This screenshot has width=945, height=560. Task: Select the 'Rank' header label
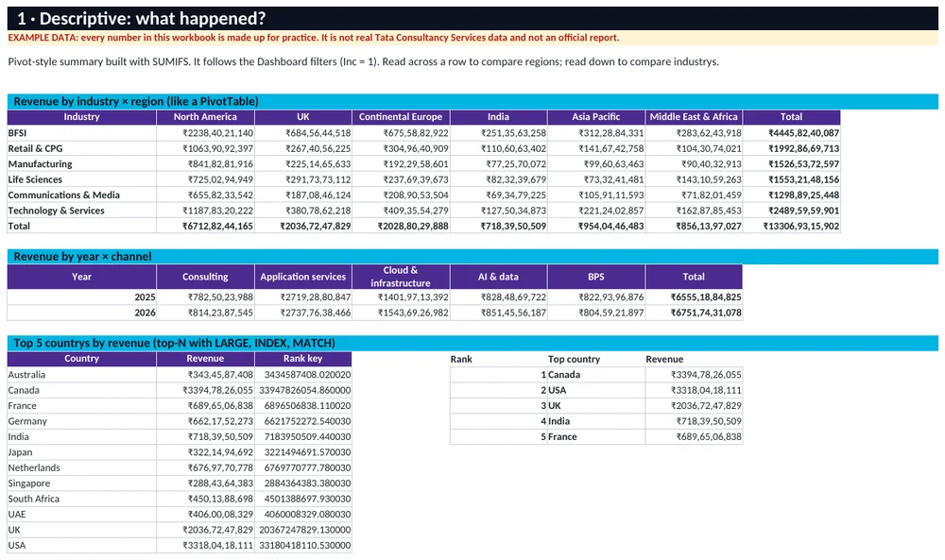pos(461,360)
